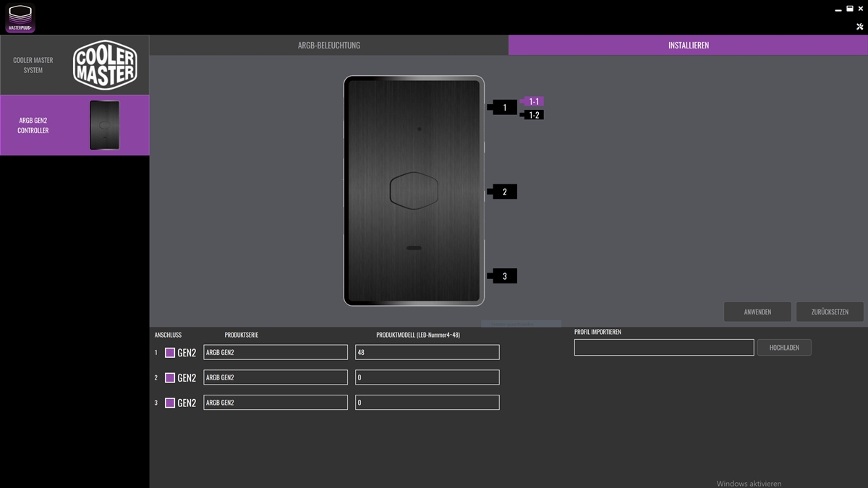The image size is (868, 488).
Task: Click the MasterPlus+ app logo
Action: (x=20, y=18)
